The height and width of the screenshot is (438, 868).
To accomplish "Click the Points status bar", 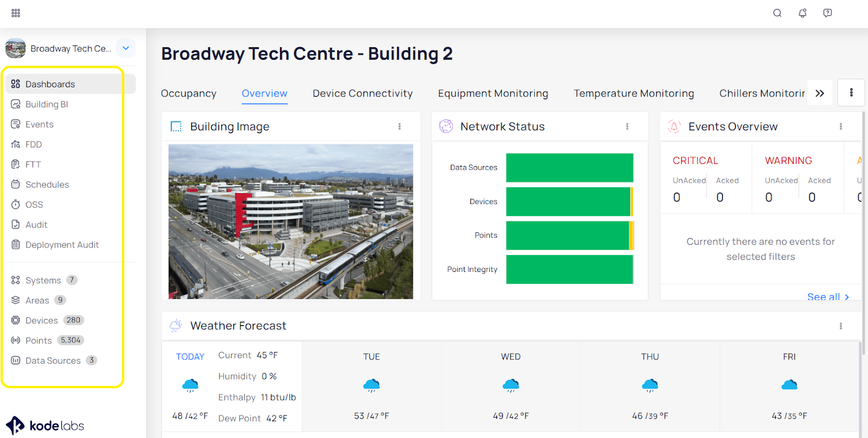I will (570, 235).
